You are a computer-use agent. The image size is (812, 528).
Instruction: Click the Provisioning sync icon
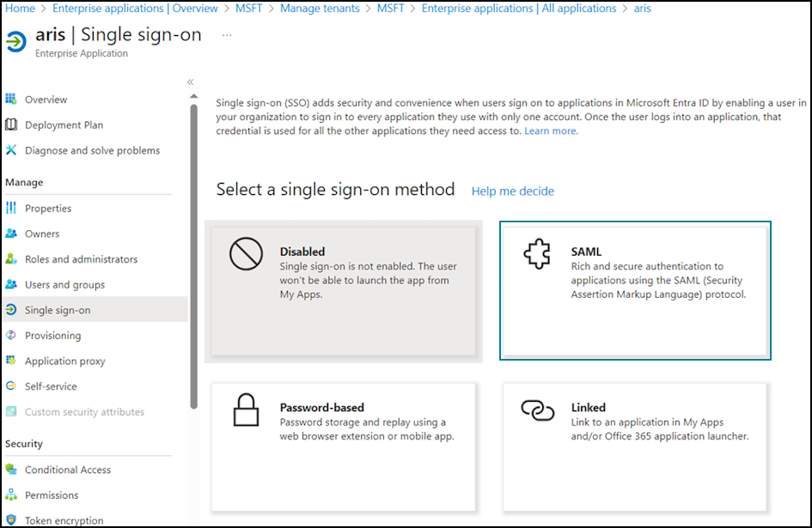pyautogui.click(x=11, y=335)
